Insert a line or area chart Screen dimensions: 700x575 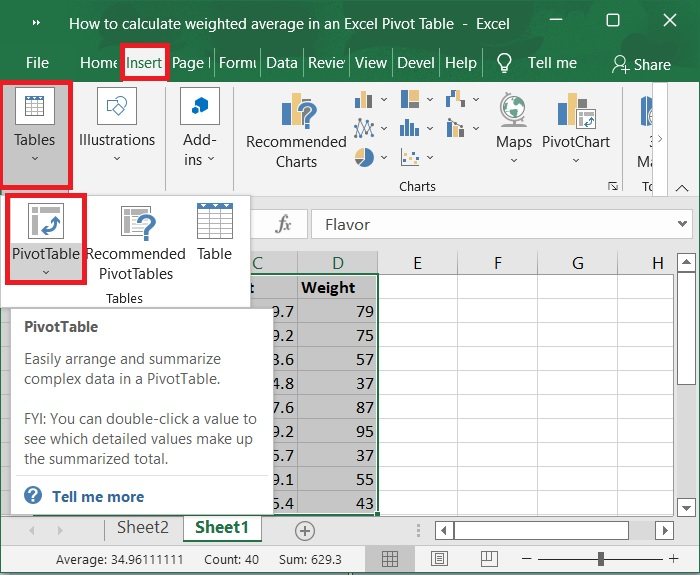pos(363,129)
